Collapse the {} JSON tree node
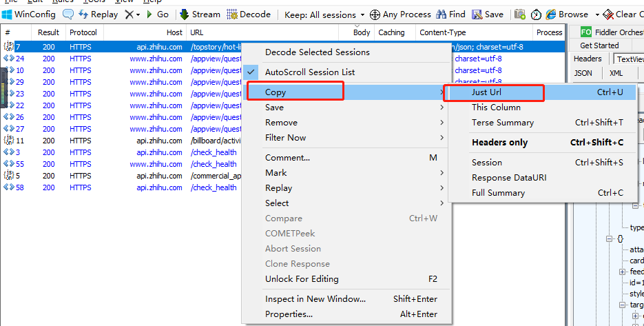This screenshot has width=644, height=326. (x=610, y=238)
